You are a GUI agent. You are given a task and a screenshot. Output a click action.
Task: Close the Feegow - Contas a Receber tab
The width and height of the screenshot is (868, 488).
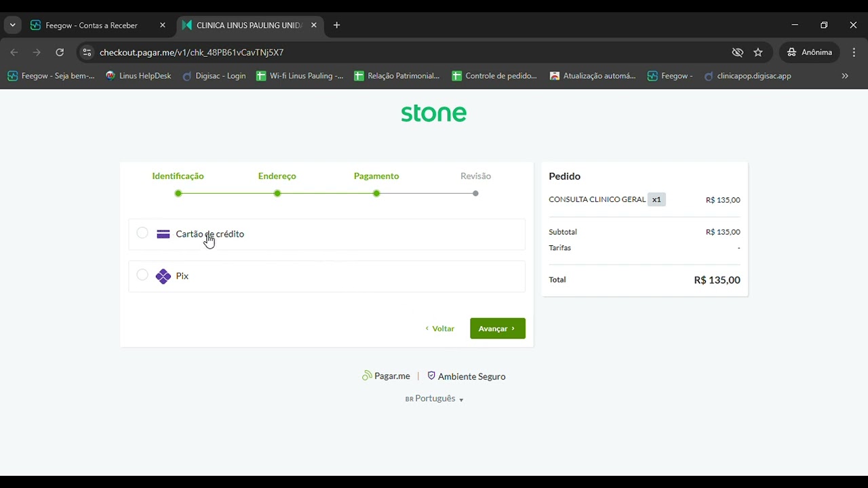tap(162, 25)
